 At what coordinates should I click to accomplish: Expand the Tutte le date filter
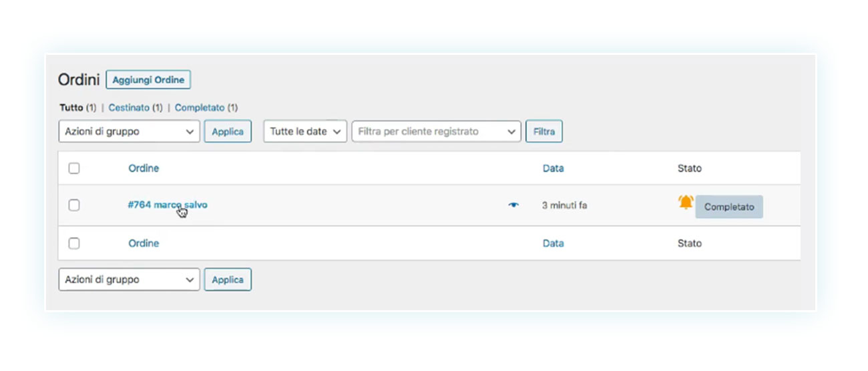[305, 132]
